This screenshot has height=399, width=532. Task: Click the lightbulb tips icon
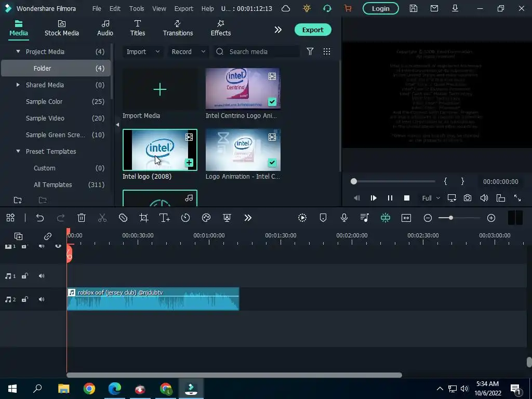(307, 8)
